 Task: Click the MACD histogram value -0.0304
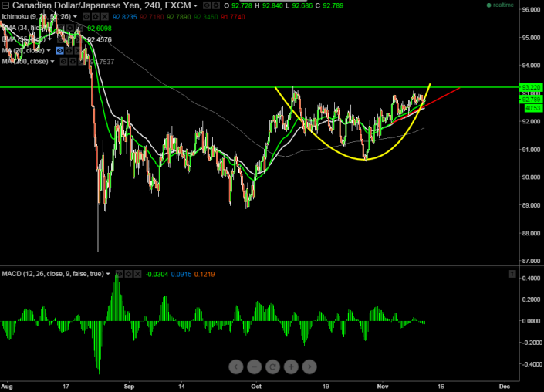click(157, 275)
